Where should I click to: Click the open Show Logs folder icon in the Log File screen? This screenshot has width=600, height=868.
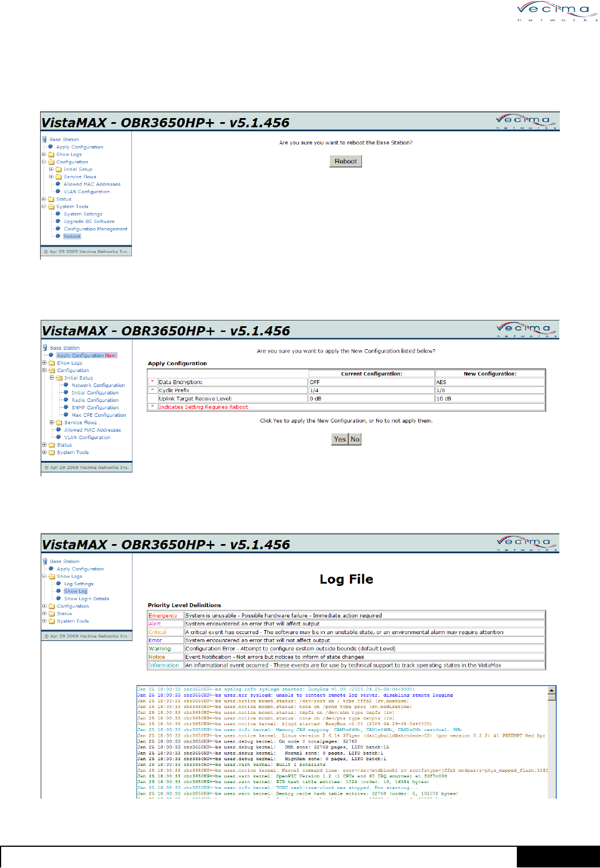click(52, 576)
